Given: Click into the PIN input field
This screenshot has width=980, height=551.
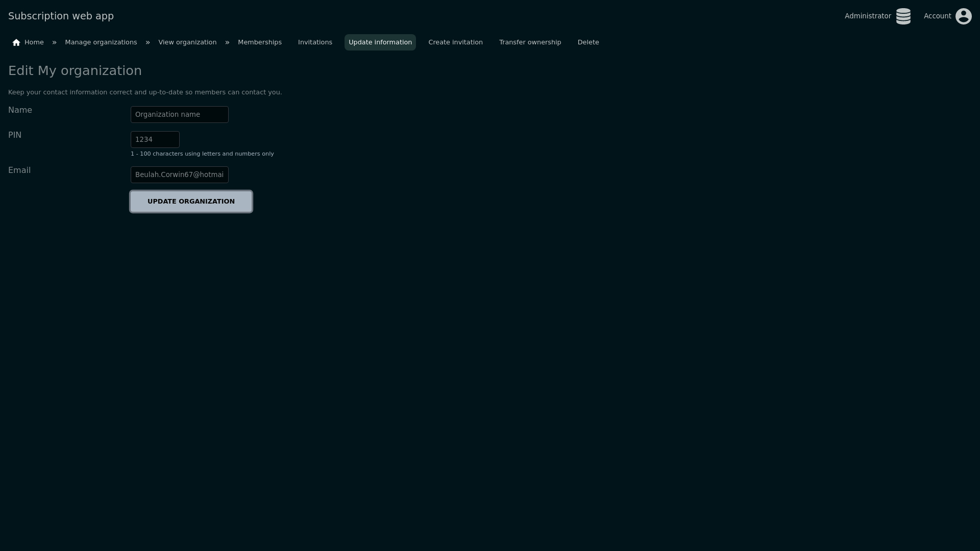Looking at the screenshot, I should (x=155, y=140).
